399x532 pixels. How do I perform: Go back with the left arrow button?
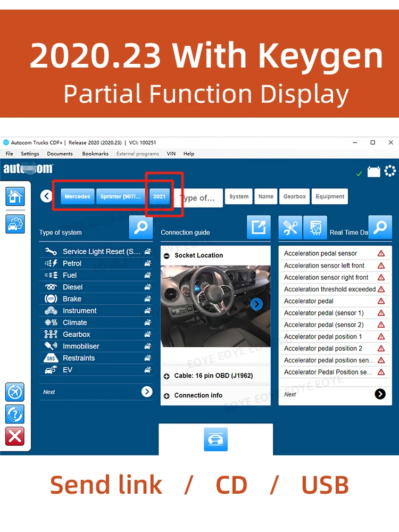pos(46,196)
